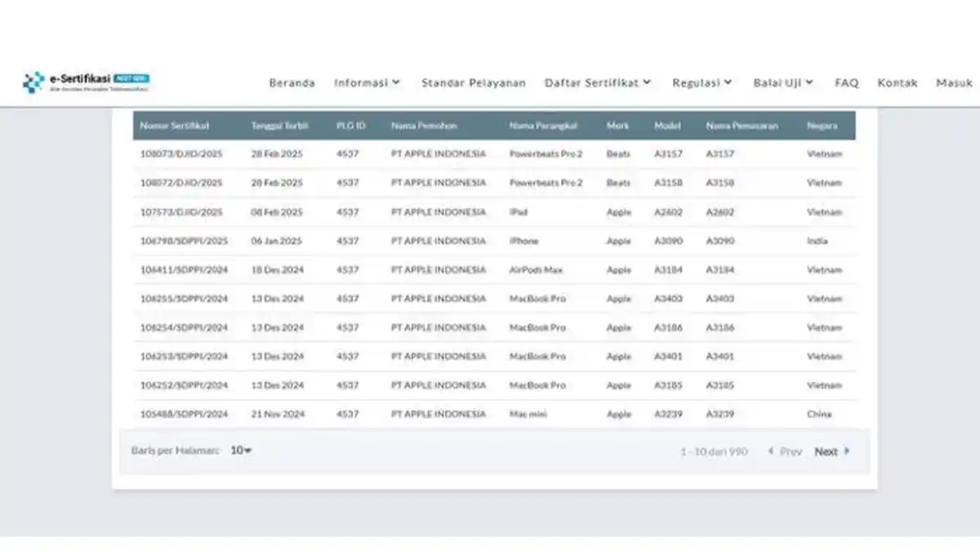Viewport: 980px width, 551px height.
Task: Click the iPad device name cell
Action: coord(519,212)
